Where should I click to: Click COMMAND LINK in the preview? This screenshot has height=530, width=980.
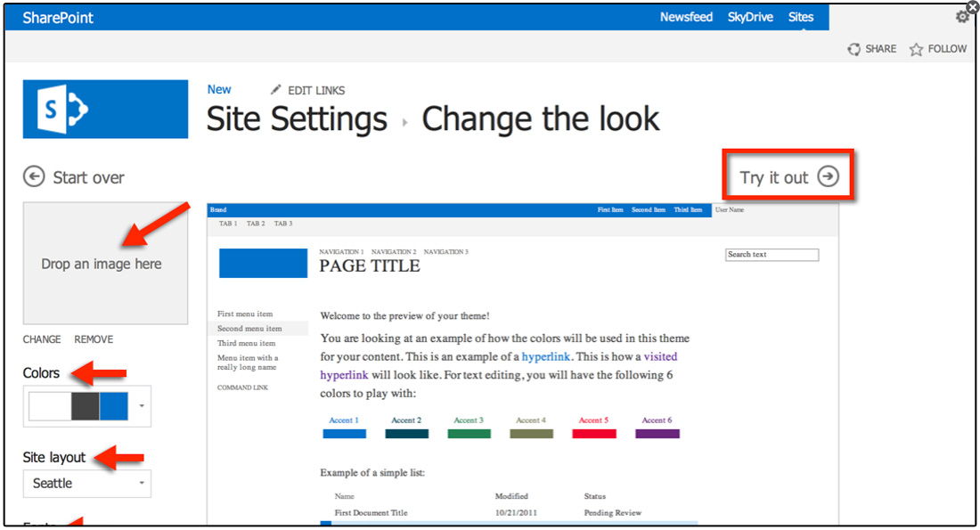242,387
